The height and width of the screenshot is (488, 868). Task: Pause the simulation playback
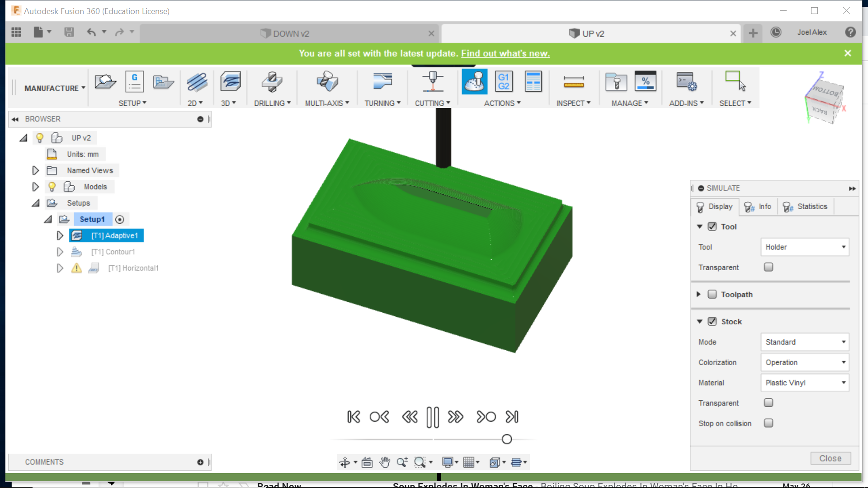click(433, 417)
